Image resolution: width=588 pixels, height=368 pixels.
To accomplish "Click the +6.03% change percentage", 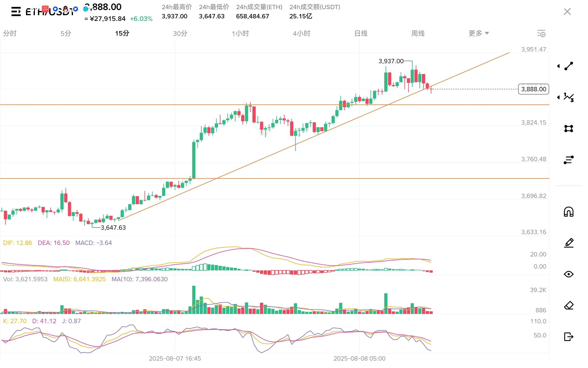I will tap(141, 19).
